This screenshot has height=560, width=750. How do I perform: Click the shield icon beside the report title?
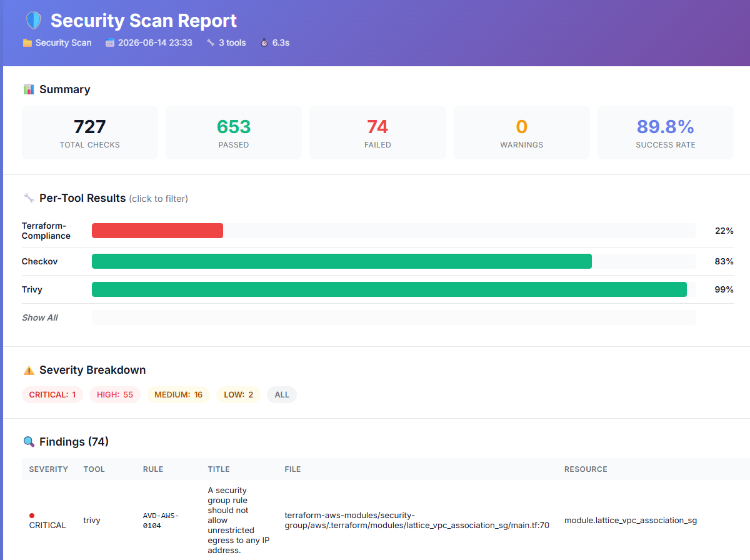pyautogui.click(x=33, y=21)
